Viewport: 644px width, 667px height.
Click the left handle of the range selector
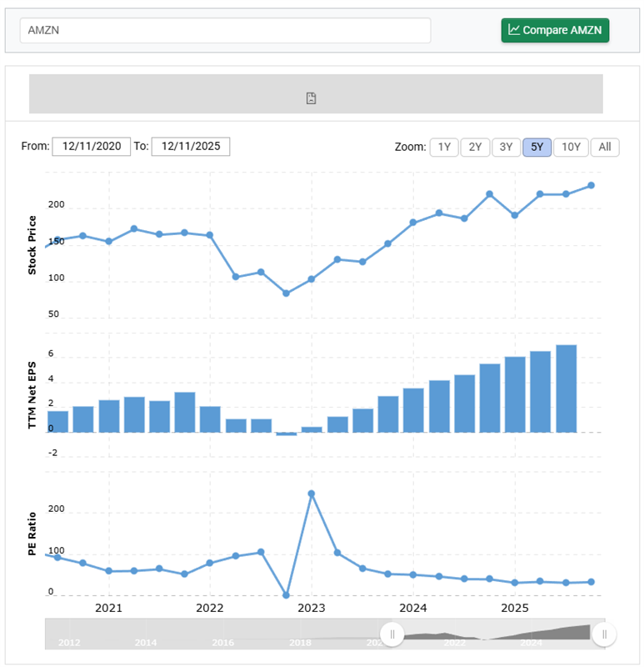point(392,634)
